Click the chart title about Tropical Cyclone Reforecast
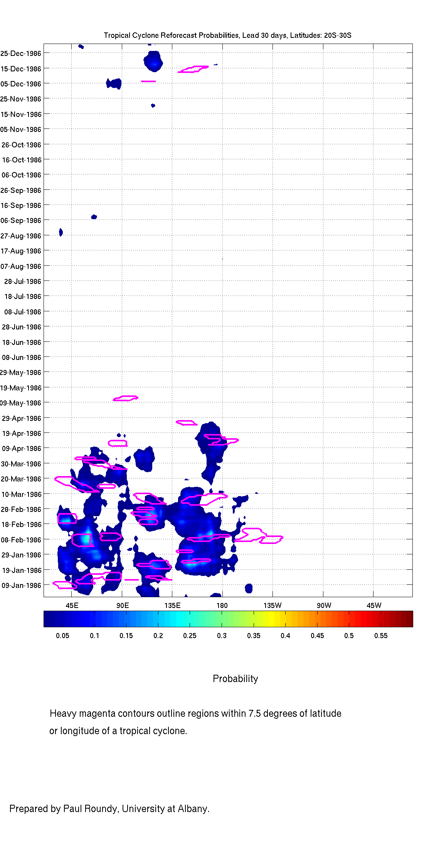 pyautogui.click(x=227, y=35)
